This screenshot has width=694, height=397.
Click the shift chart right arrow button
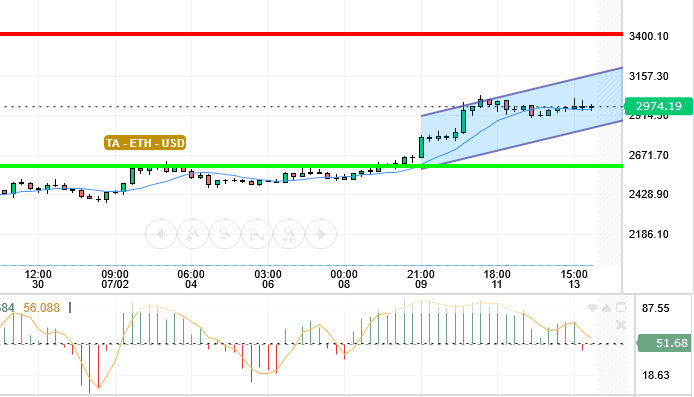[x=321, y=234]
